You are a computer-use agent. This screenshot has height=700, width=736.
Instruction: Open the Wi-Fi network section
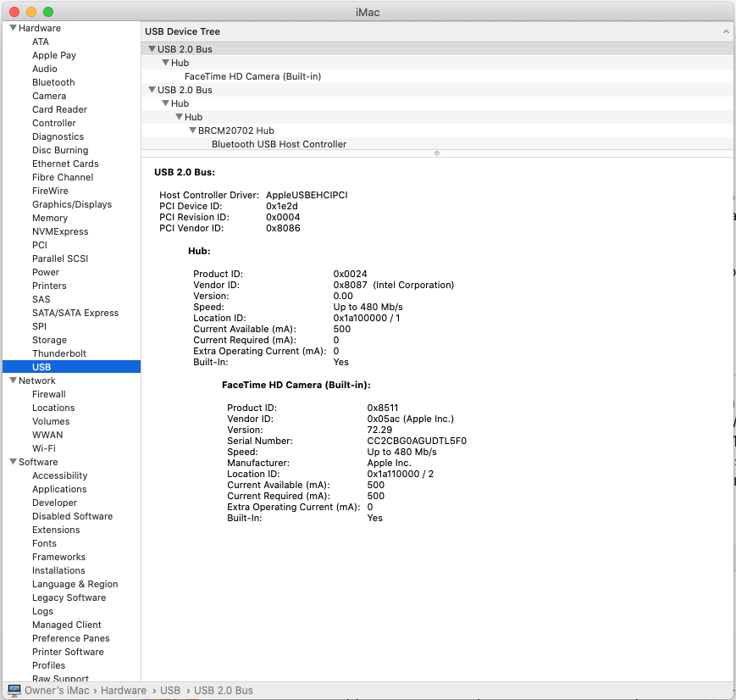pos(44,448)
